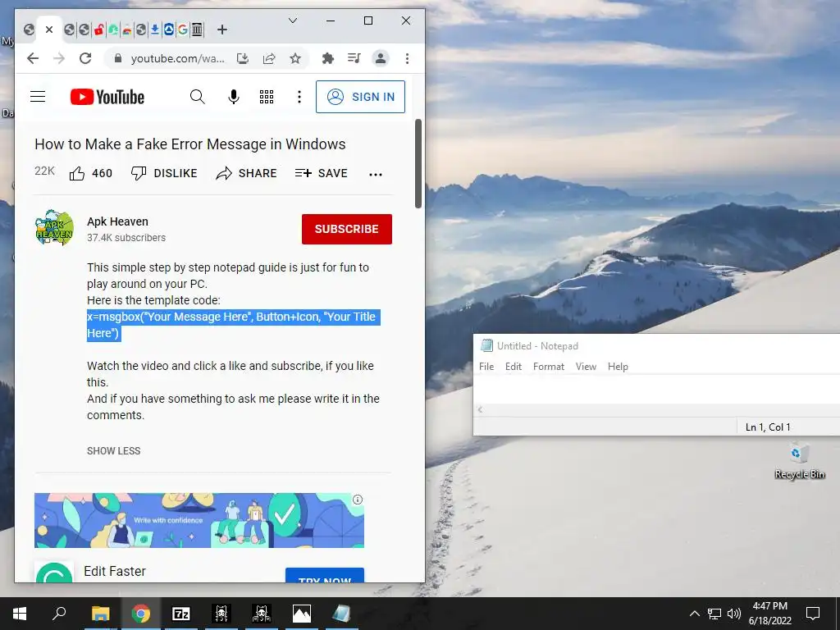Click share this page icon in address bar
Screen dimensions: 840x630
(x=269, y=58)
